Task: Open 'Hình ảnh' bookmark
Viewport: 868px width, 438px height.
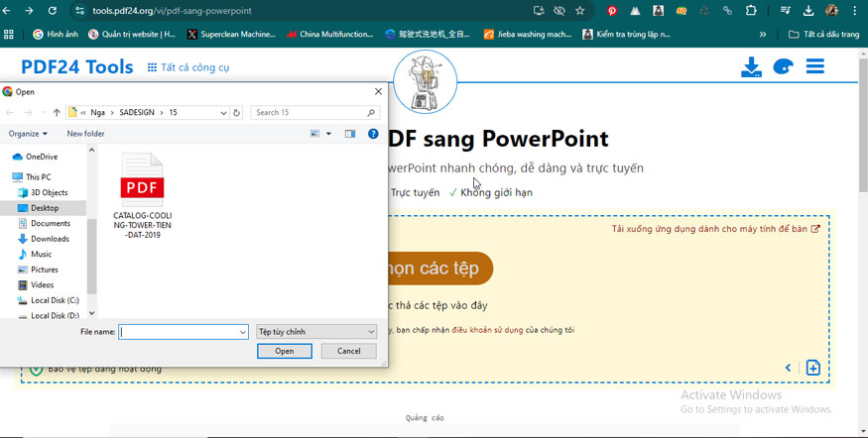Action: (x=56, y=35)
